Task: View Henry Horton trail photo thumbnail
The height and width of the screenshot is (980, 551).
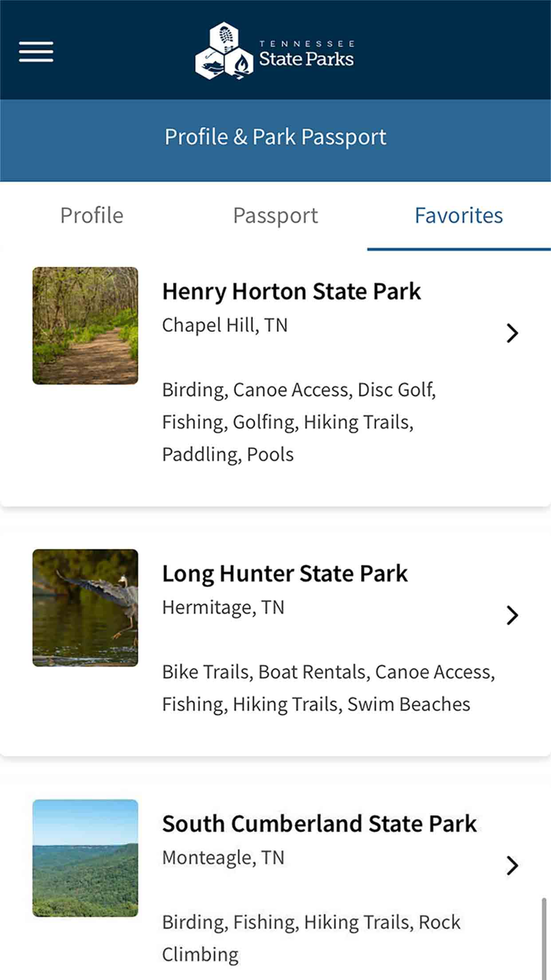Action: [x=85, y=325]
